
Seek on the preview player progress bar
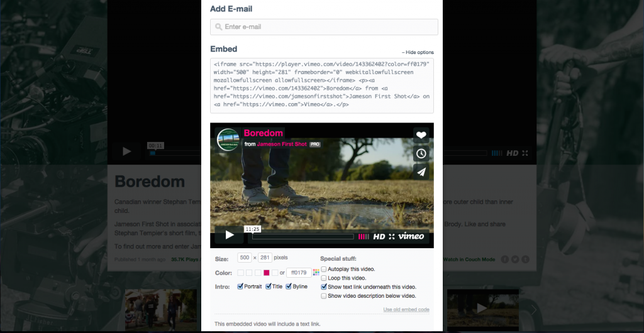click(303, 237)
